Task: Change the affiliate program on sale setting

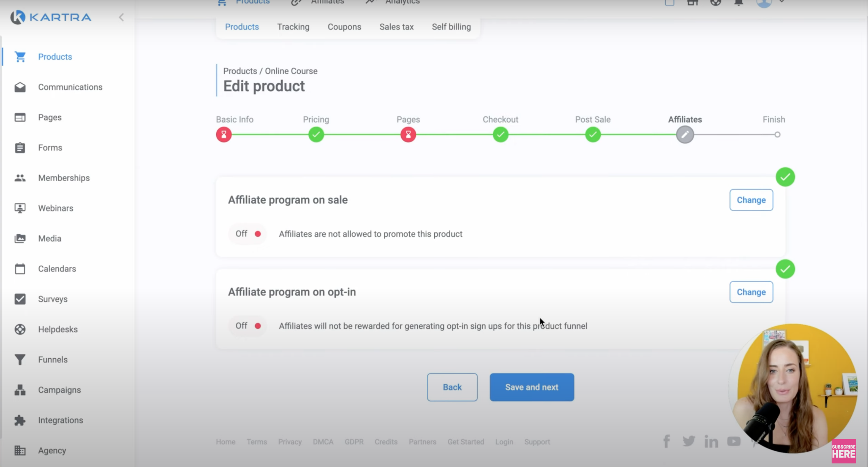Action: [751, 200]
